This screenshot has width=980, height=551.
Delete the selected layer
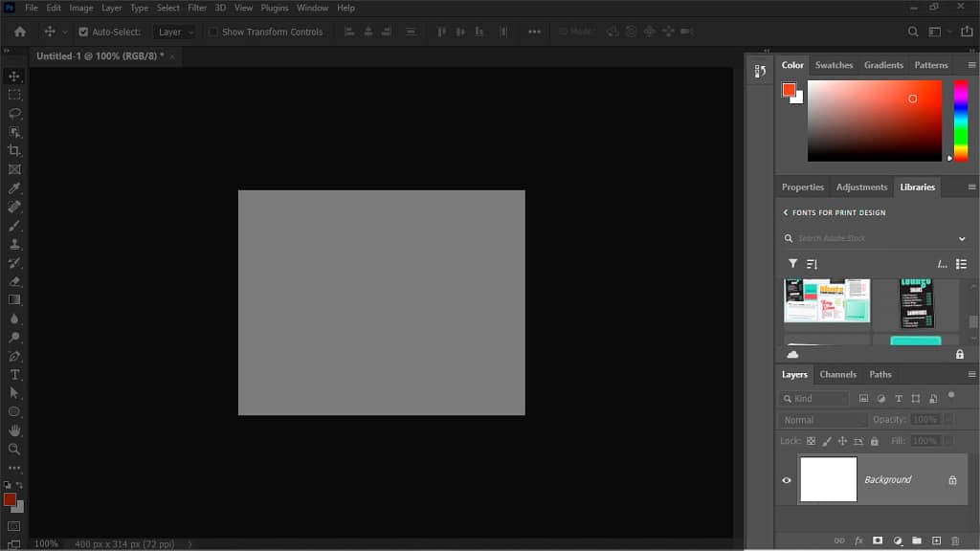coord(955,540)
